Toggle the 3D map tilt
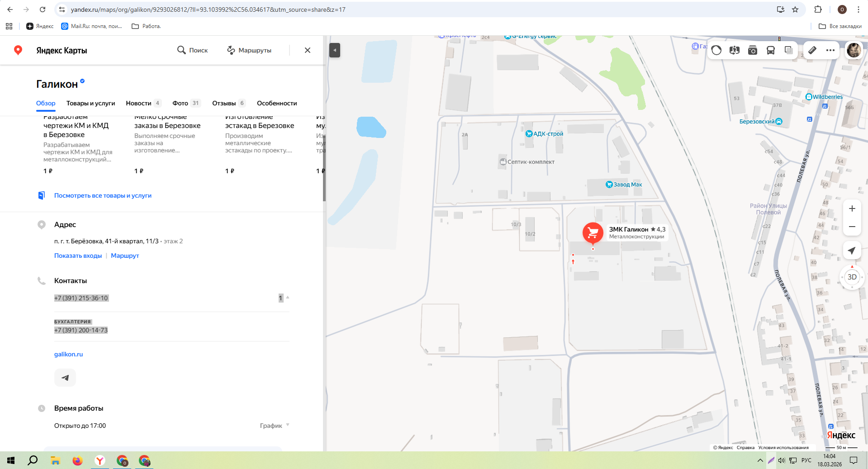868x469 pixels. point(852,277)
